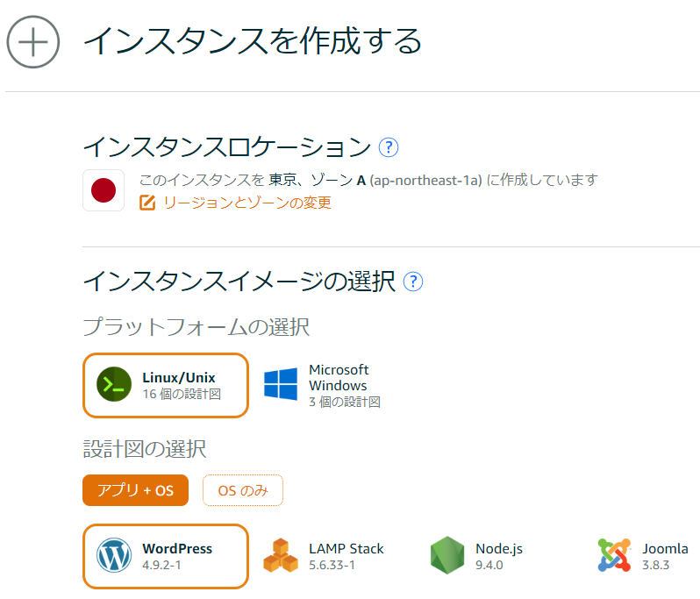Click the LAMP Stack version 5.6.33-1 text
Screen dimensions: 700x599
coord(332,565)
